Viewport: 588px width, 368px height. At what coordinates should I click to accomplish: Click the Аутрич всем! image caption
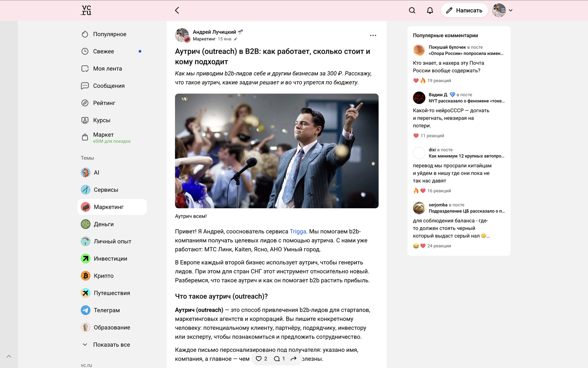(x=191, y=216)
